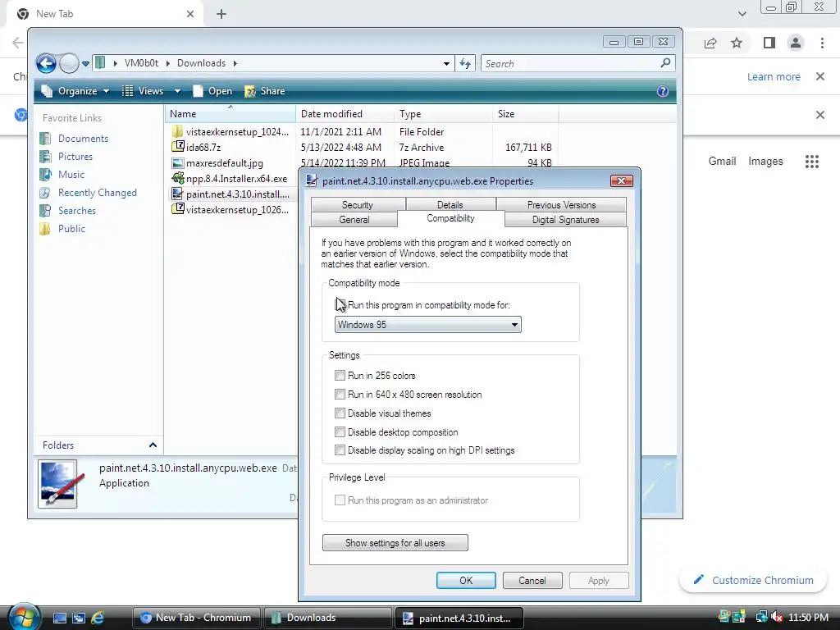The width and height of the screenshot is (840, 630).
Task: Open recent pages arrow beside Explorer Forward button
Action: pos(85,64)
